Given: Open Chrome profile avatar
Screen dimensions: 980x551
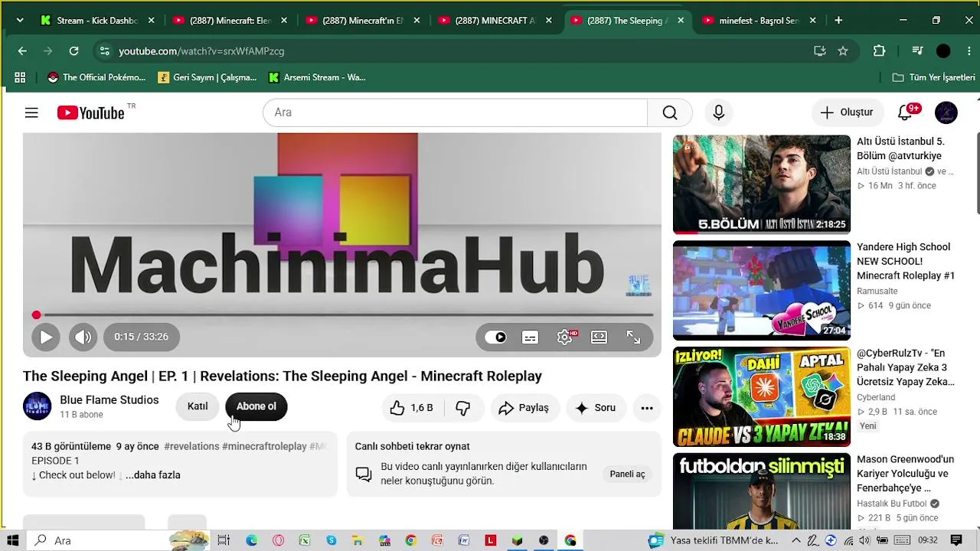Looking at the screenshot, I should coord(943,51).
